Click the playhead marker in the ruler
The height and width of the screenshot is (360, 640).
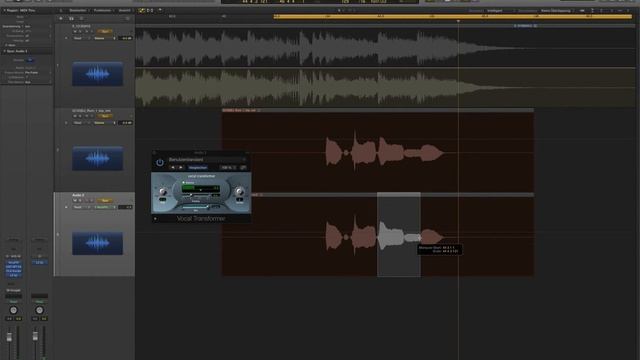pos(458,21)
